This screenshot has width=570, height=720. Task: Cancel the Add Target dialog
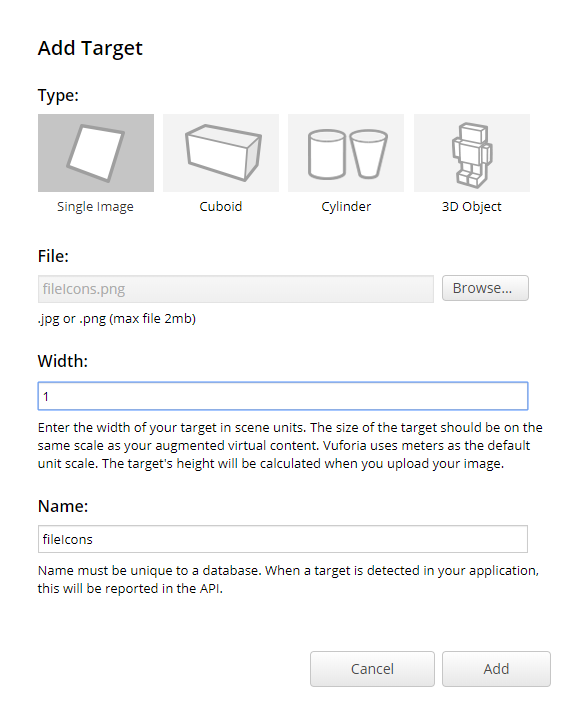pyautogui.click(x=372, y=669)
